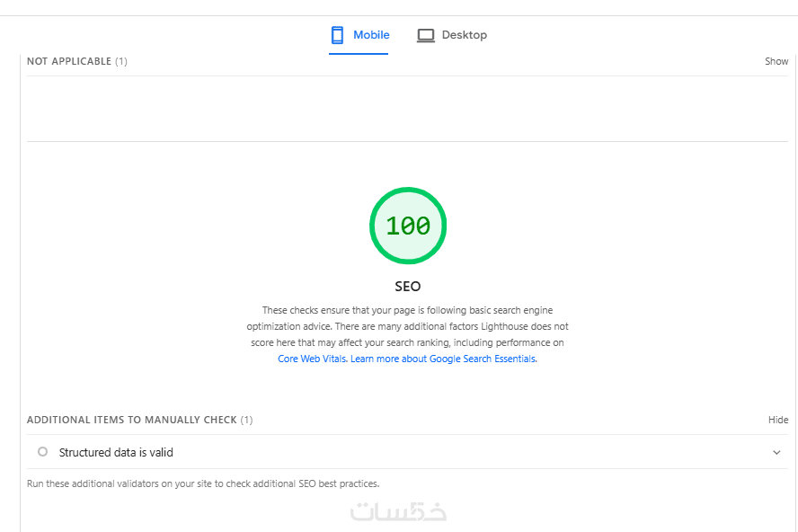The width and height of the screenshot is (798, 532).
Task: Click the green 100 score gauge
Action: [408, 226]
